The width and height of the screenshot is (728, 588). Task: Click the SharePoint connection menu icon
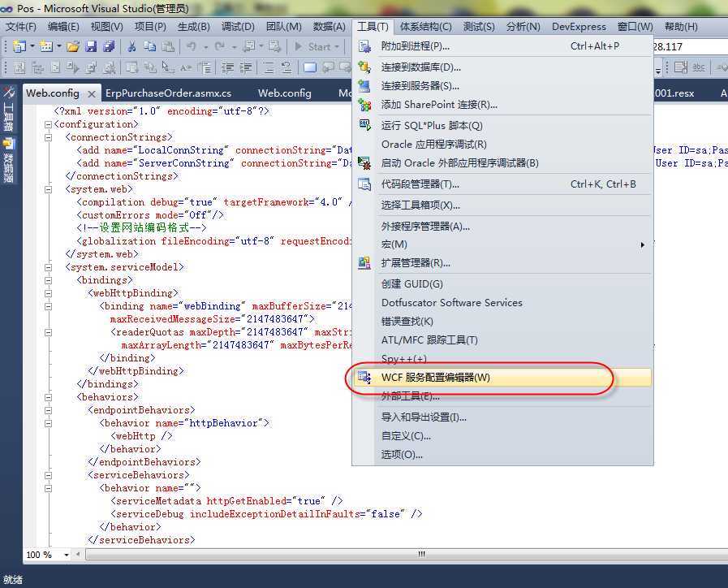click(x=364, y=105)
